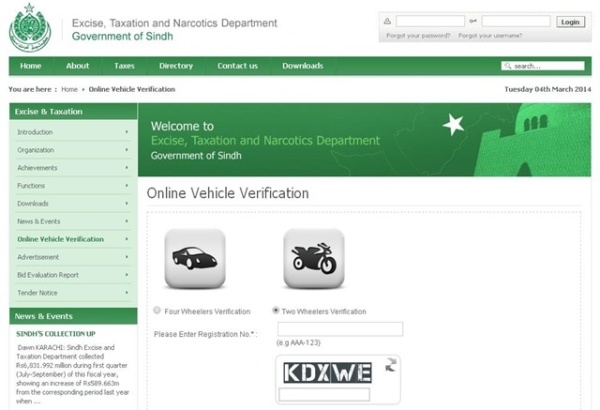This screenshot has height=410, width=600.
Task: Open the Directory menu item
Action: click(x=176, y=66)
